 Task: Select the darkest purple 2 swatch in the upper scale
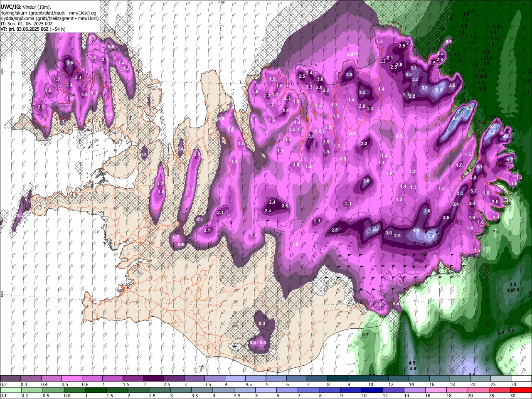click(153, 379)
